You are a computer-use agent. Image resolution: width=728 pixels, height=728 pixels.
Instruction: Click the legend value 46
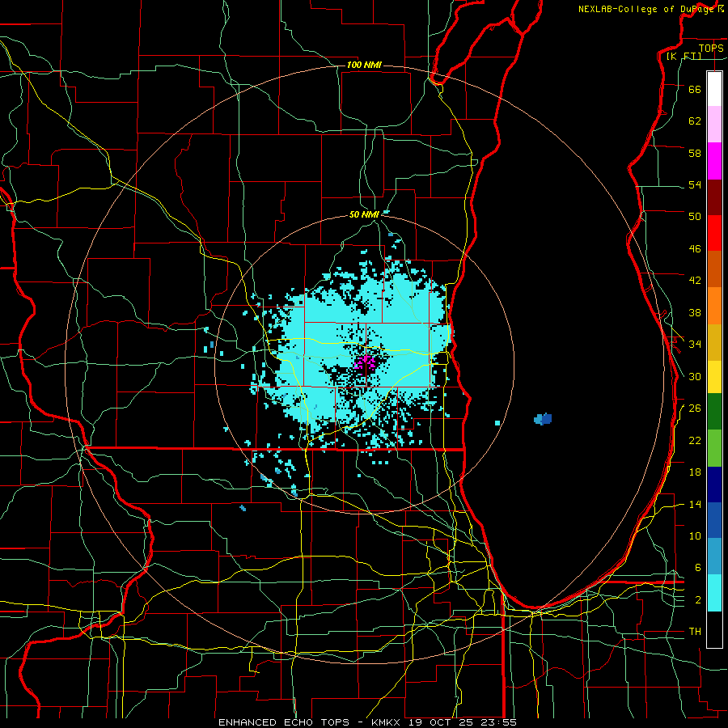pos(695,249)
